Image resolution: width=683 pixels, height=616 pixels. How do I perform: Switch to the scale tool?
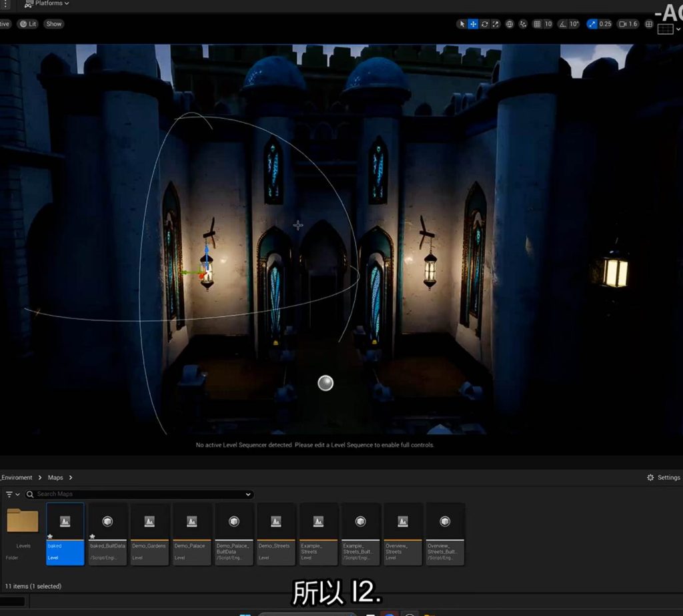(496, 24)
